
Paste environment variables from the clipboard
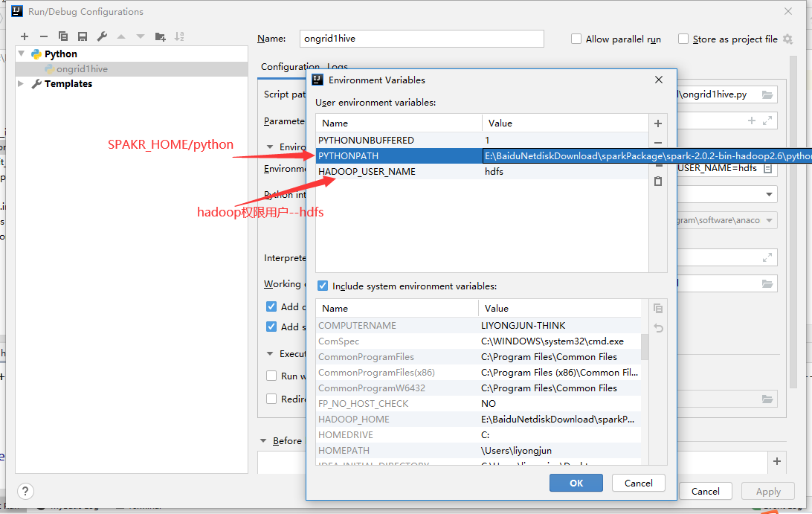tap(657, 181)
